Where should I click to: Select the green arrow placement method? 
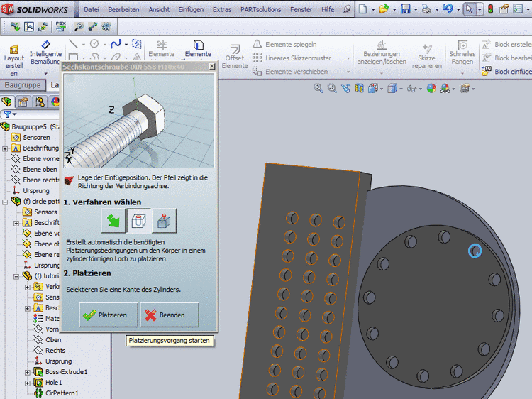point(113,221)
